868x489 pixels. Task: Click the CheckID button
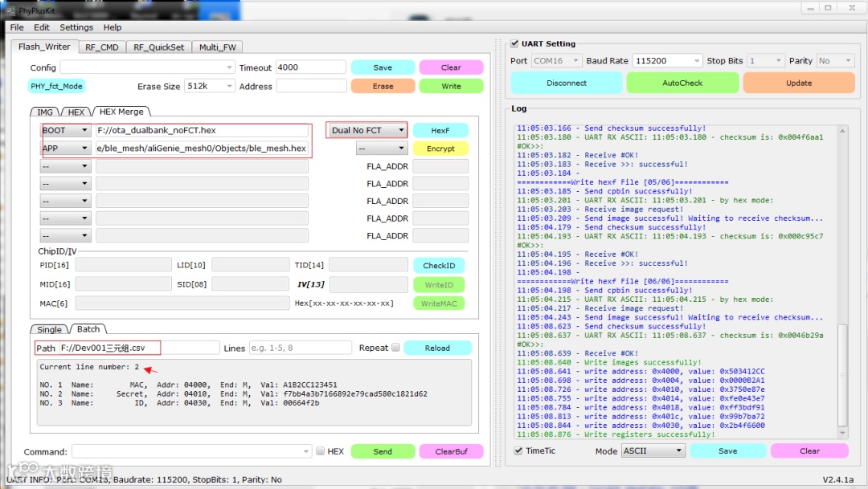439,266
